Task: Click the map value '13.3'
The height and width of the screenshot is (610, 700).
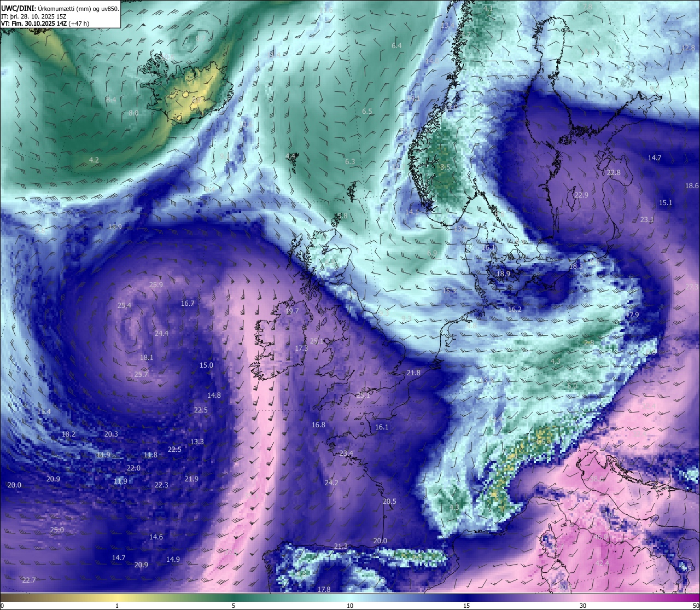Action: (x=197, y=441)
